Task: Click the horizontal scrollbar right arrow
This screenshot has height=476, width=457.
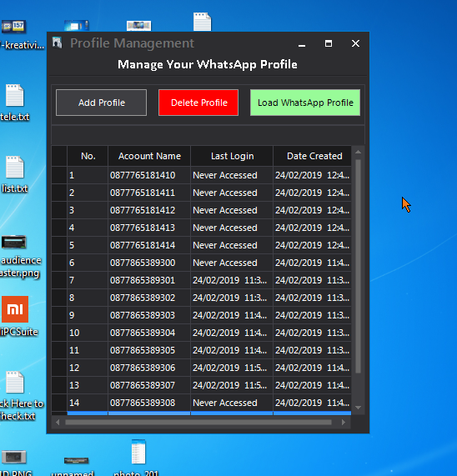Action: [344, 423]
